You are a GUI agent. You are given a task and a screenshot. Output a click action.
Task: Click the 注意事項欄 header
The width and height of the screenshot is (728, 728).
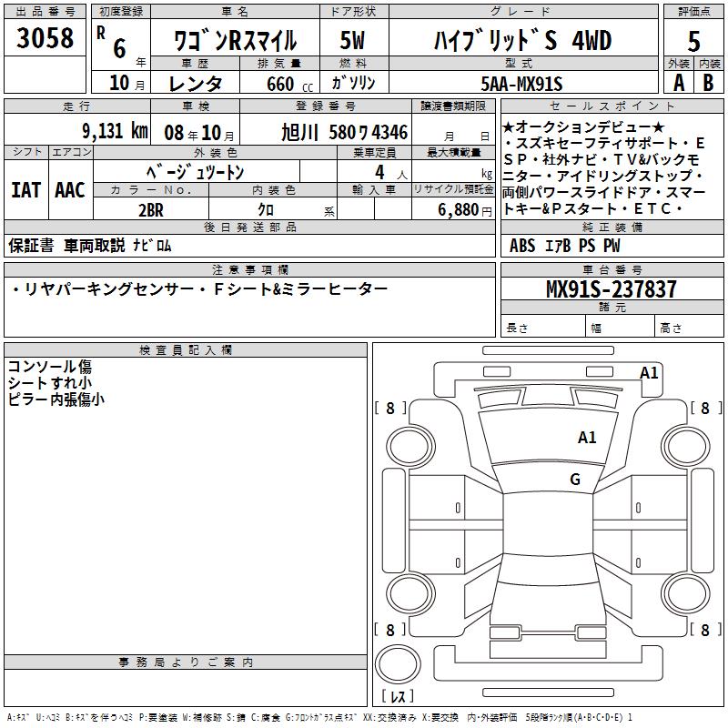(x=249, y=269)
